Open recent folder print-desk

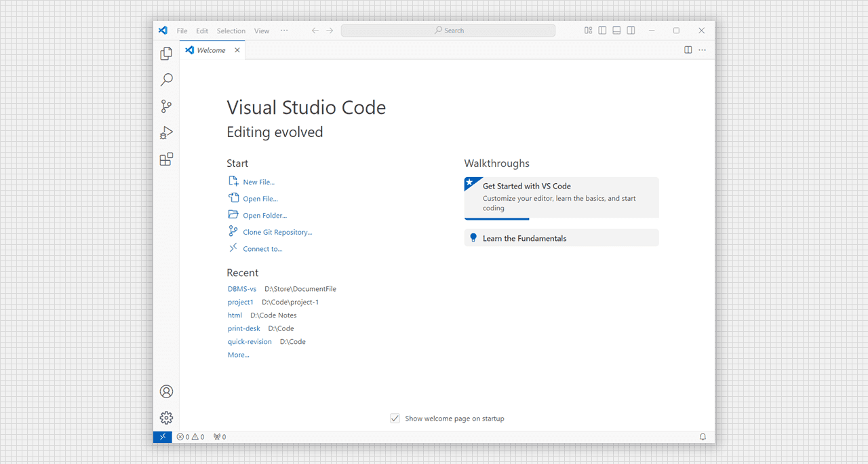click(244, 329)
